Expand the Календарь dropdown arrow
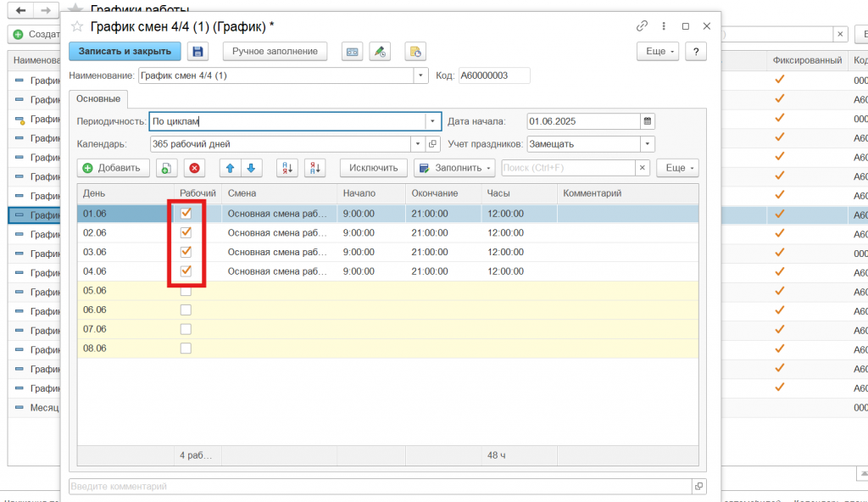The height and width of the screenshot is (502, 868). [417, 144]
